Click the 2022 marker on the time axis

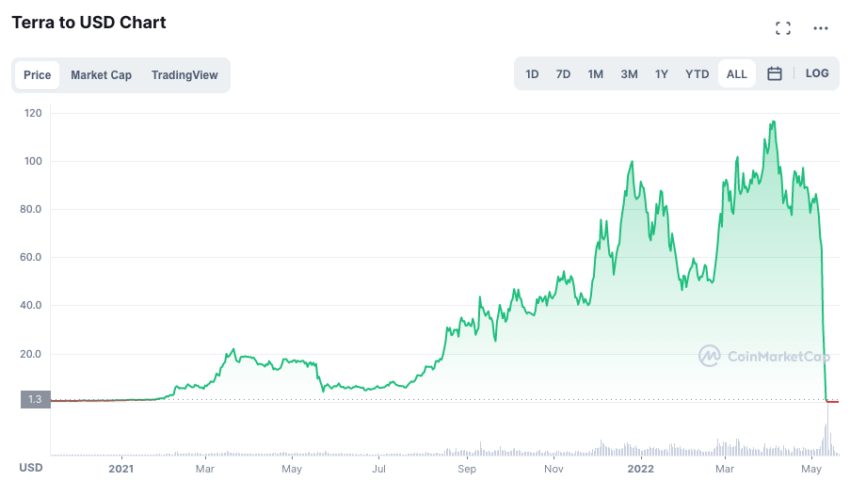[x=640, y=469]
